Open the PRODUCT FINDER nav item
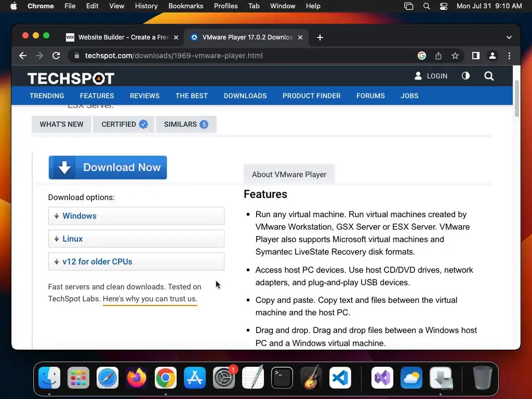Viewport: 532px width, 399px height. pyautogui.click(x=312, y=96)
